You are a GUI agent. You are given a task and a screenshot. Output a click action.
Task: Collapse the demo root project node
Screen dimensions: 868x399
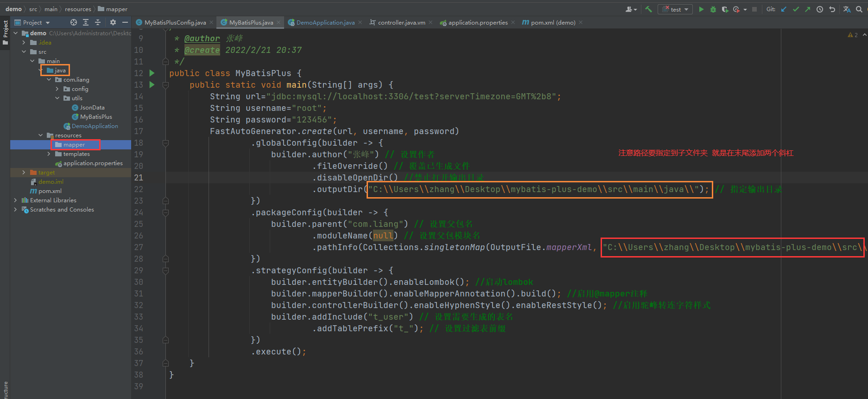pyautogui.click(x=16, y=33)
